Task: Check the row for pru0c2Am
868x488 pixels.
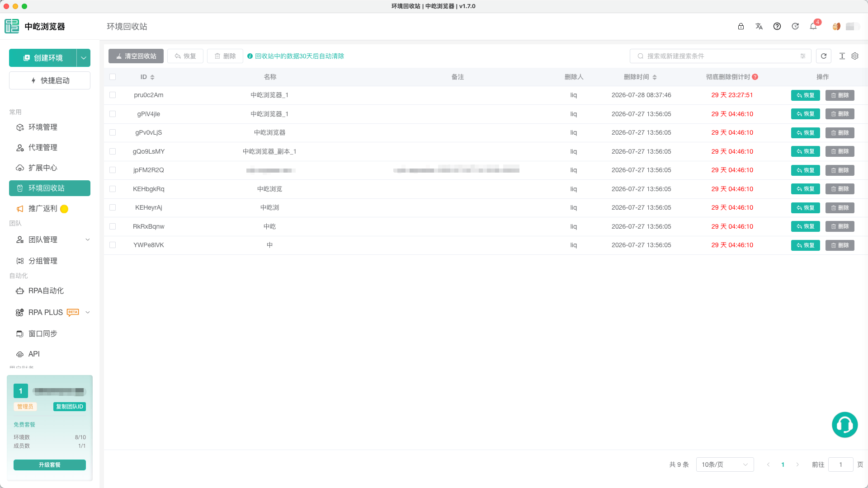Action: coord(113,95)
